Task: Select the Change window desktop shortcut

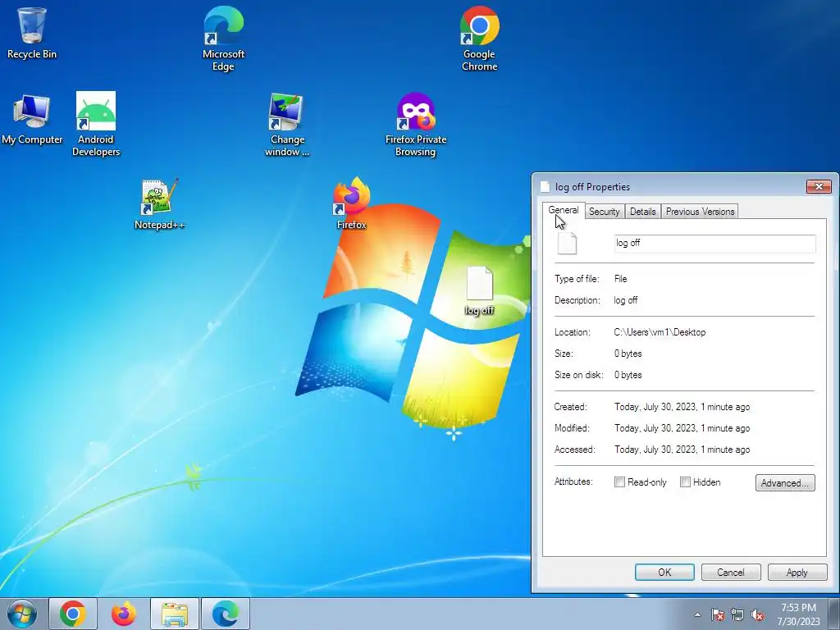Action: [x=287, y=125]
